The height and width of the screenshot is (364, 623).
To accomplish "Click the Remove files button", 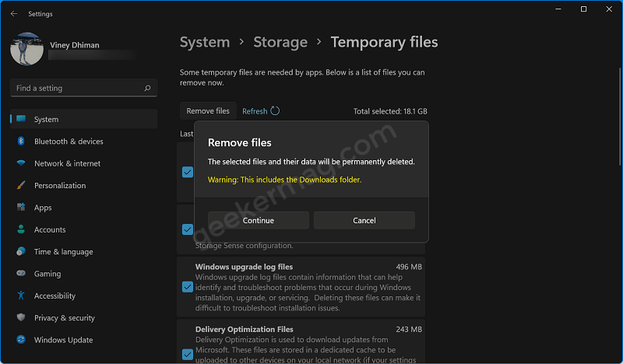I will click(x=208, y=110).
